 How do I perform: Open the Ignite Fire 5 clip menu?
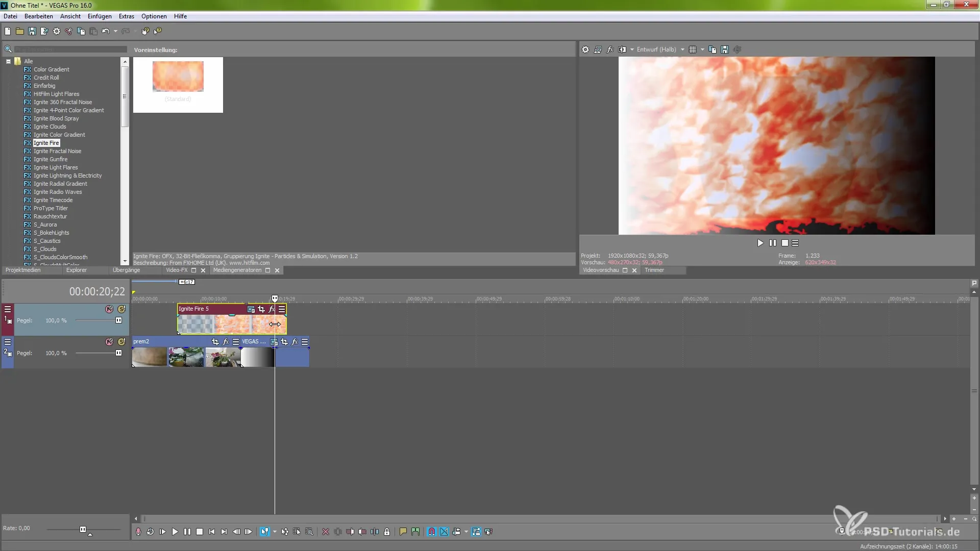pos(282,309)
